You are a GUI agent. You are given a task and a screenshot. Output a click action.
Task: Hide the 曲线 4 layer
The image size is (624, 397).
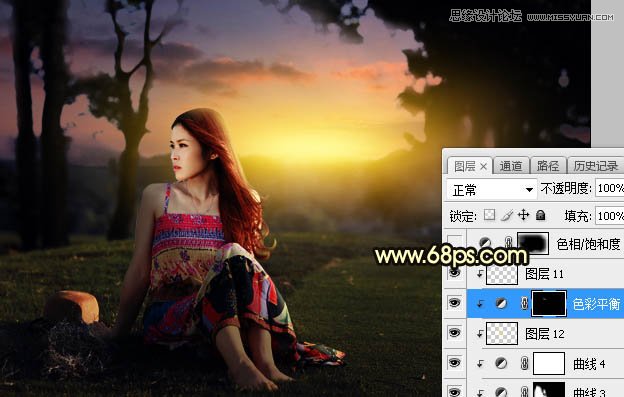click(x=454, y=363)
